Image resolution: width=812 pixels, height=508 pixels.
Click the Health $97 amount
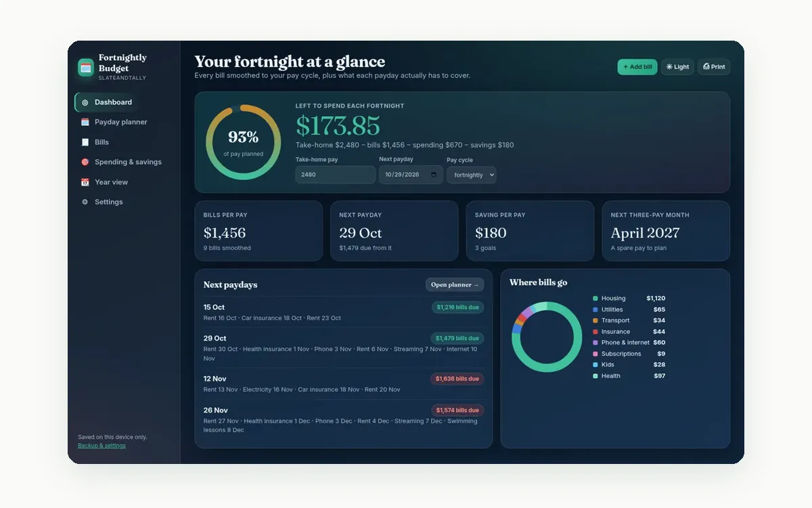coord(660,375)
